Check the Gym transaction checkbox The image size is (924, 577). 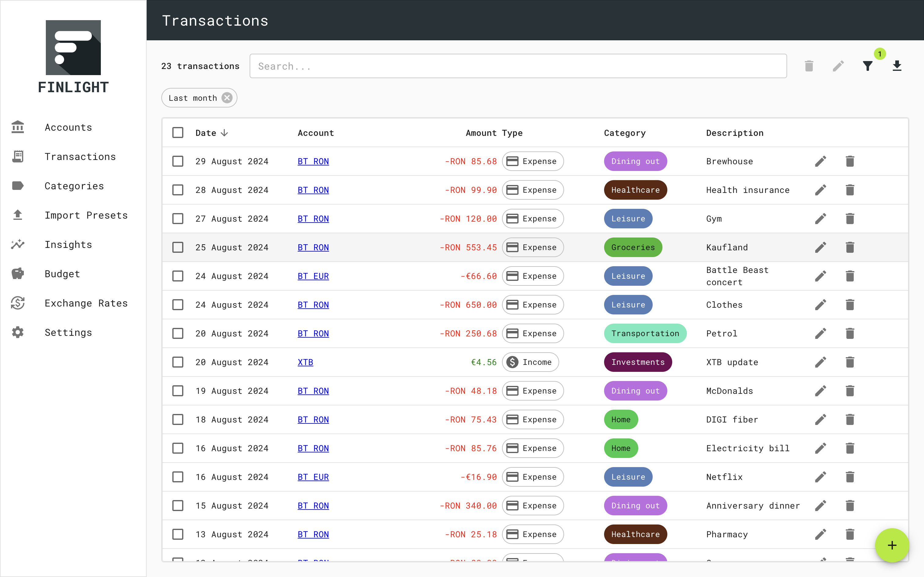[178, 219]
